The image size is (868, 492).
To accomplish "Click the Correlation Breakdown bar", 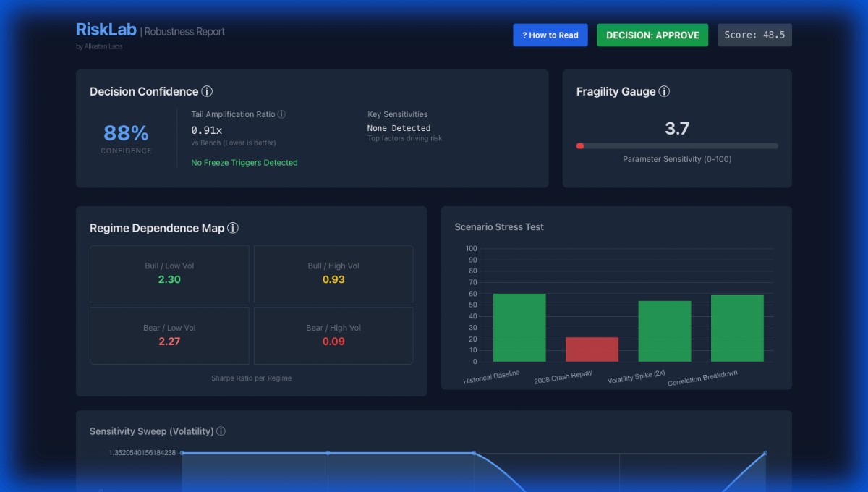I will coord(737,328).
